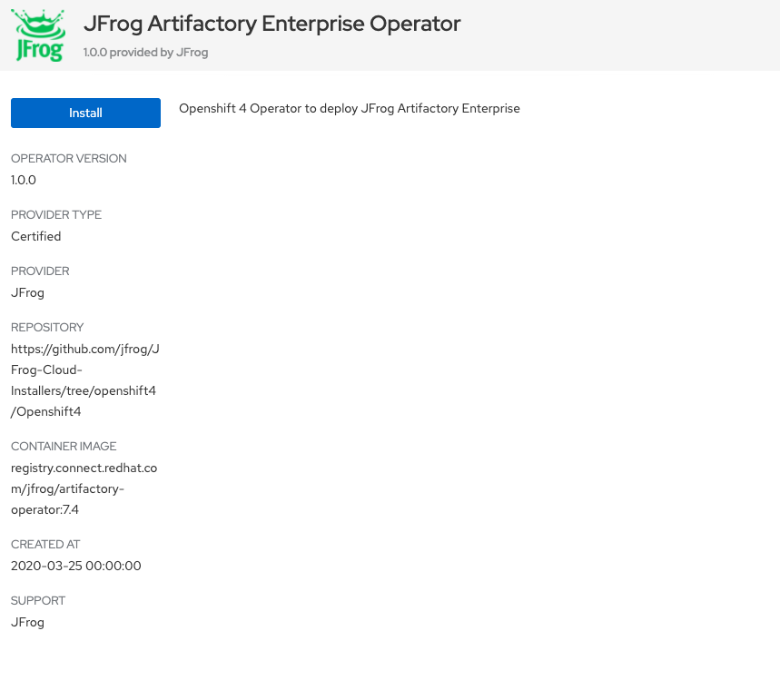The height and width of the screenshot is (700, 780).
Task: Click JFrog under the Provider heading
Action: point(28,292)
